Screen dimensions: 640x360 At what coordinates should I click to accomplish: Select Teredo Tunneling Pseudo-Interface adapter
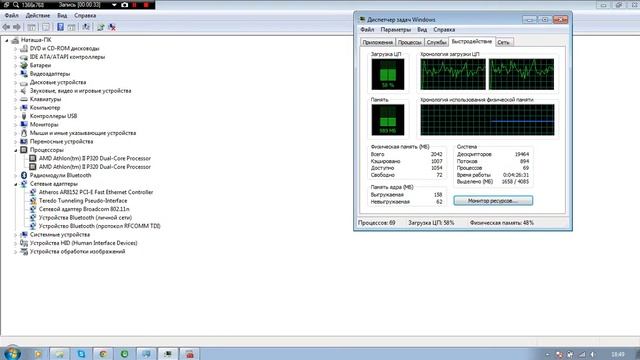[x=83, y=200]
